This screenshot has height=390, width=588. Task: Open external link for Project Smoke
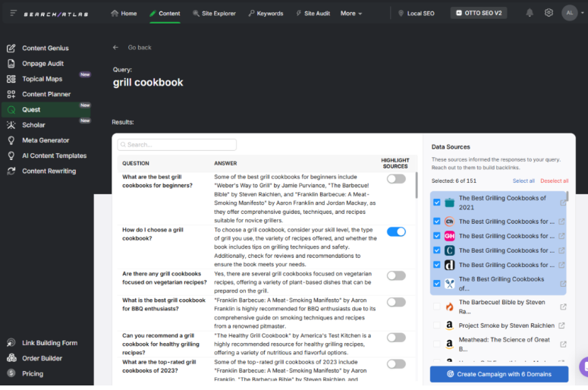click(561, 326)
